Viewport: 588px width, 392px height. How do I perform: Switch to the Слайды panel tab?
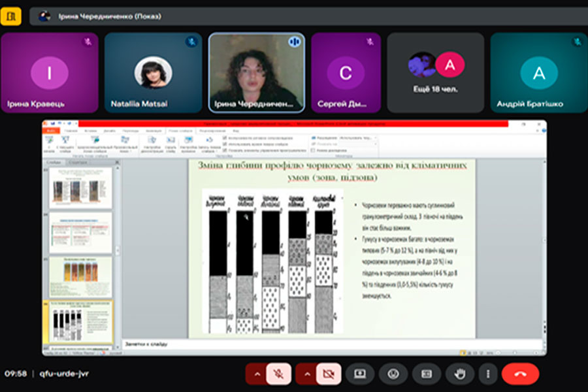54,162
